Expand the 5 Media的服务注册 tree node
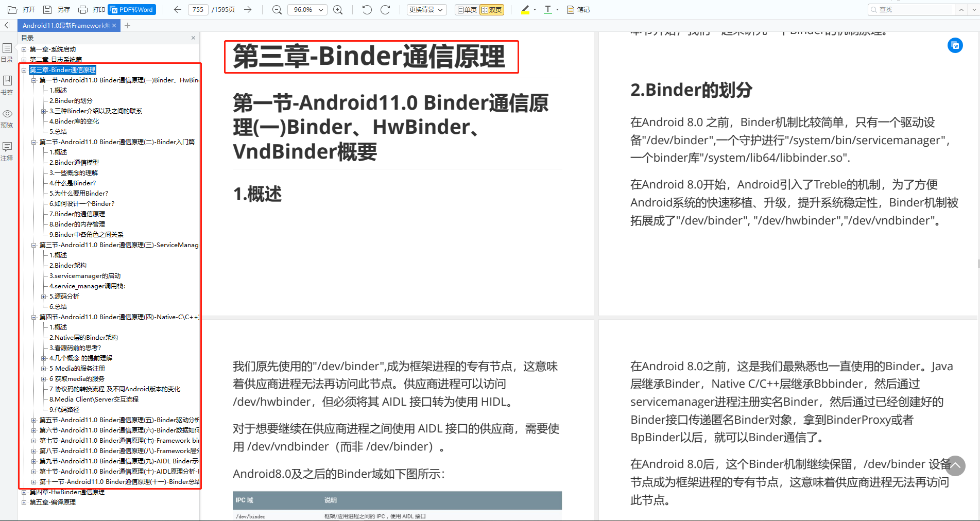The width and height of the screenshot is (980, 521). pos(44,369)
